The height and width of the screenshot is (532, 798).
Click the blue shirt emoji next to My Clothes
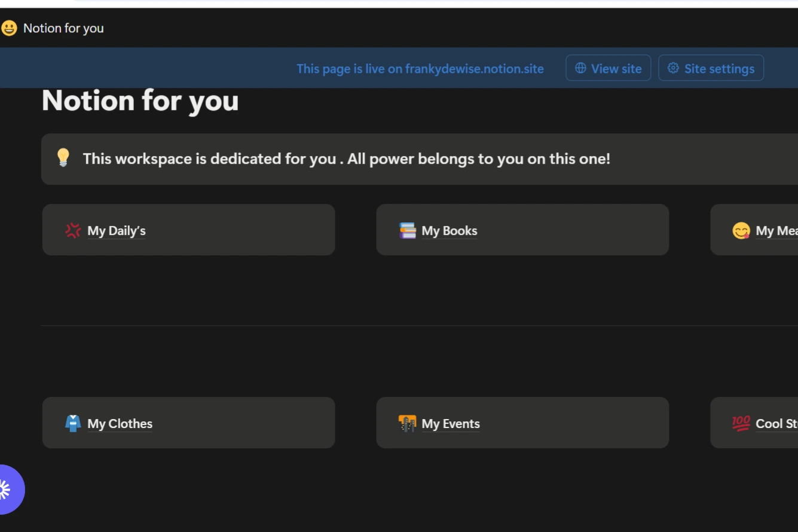coord(72,423)
